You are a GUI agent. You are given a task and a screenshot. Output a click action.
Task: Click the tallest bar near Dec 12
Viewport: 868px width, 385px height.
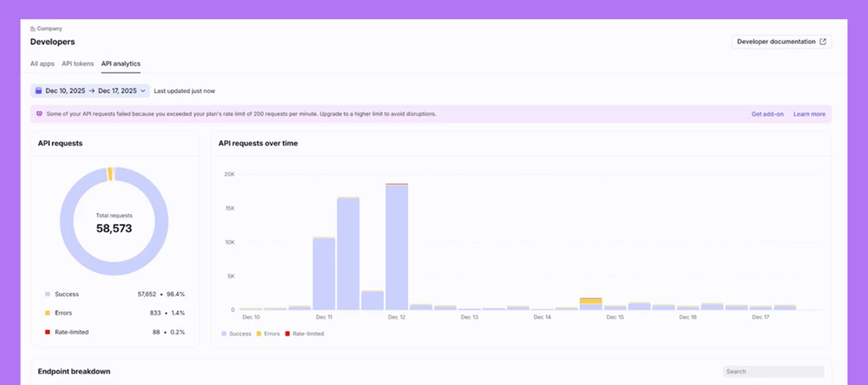pyautogui.click(x=397, y=247)
